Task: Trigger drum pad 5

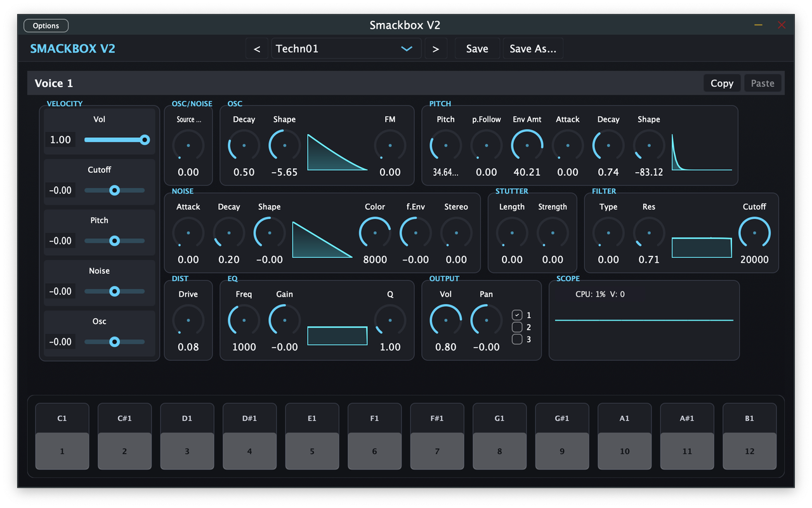Action: [x=312, y=451]
